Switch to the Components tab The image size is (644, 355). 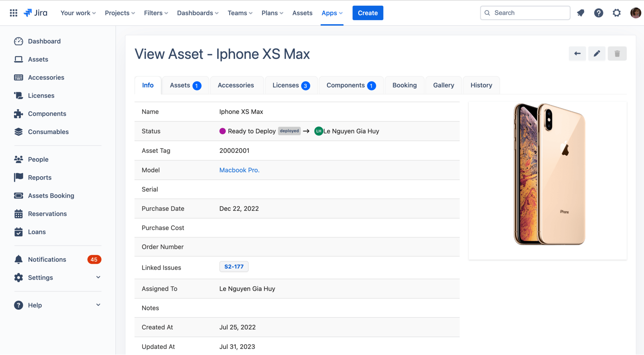pyautogui.click(x=351, y=85)
